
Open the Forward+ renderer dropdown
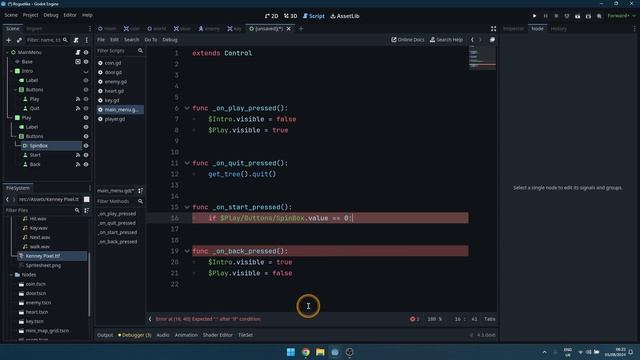622,16
